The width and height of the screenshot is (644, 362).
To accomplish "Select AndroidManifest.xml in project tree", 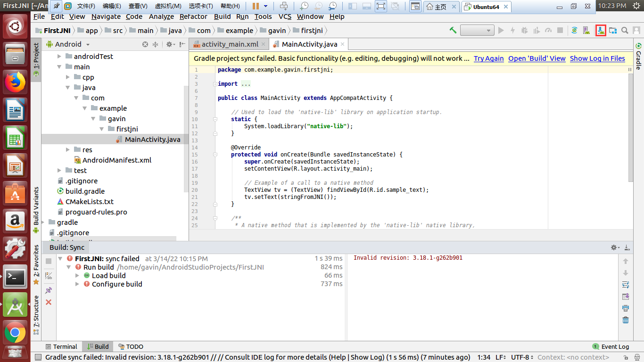I will [x=117, y=160].
